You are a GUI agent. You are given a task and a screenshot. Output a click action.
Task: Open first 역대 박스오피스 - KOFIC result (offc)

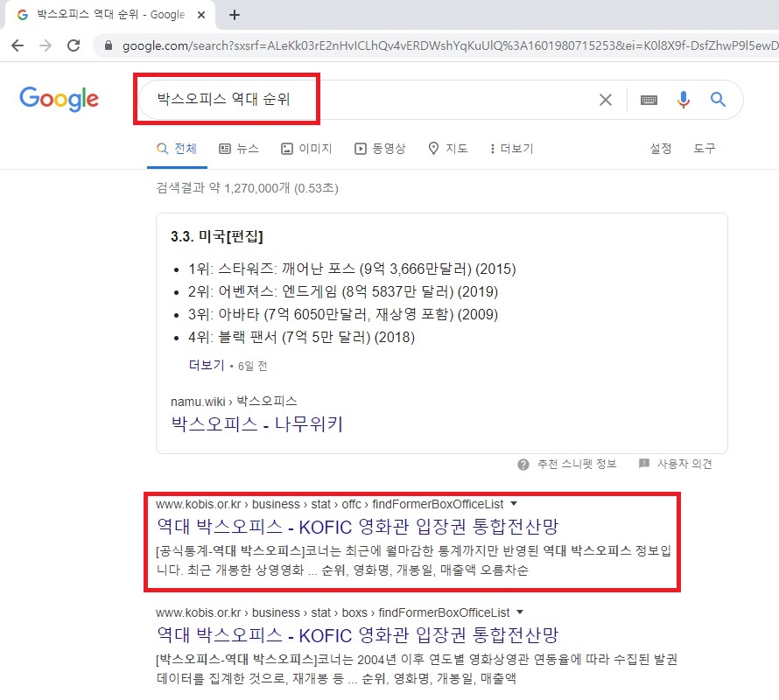358,527
